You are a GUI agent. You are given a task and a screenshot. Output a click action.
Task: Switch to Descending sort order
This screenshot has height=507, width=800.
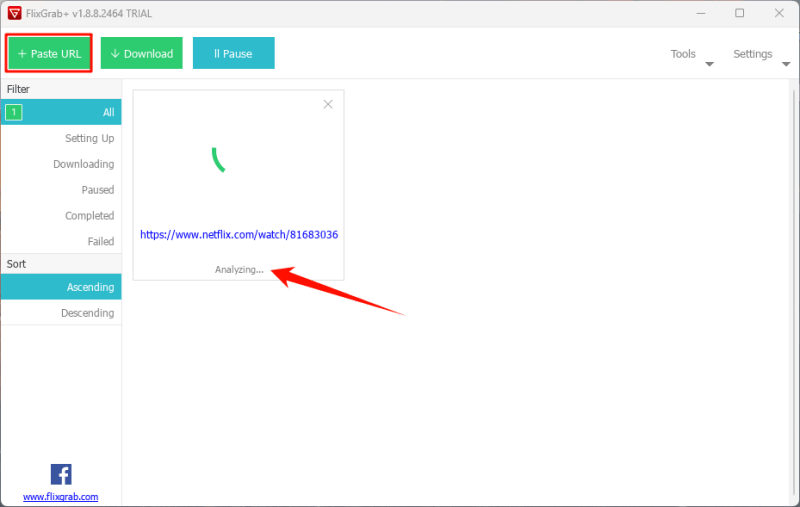tap(87, 313)
